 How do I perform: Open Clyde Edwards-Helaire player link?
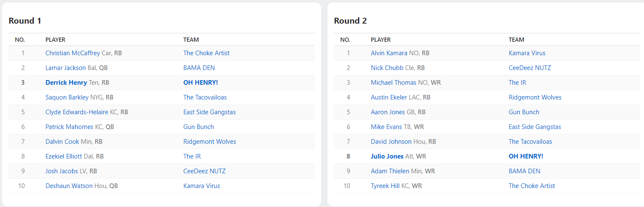pos(77,112)
